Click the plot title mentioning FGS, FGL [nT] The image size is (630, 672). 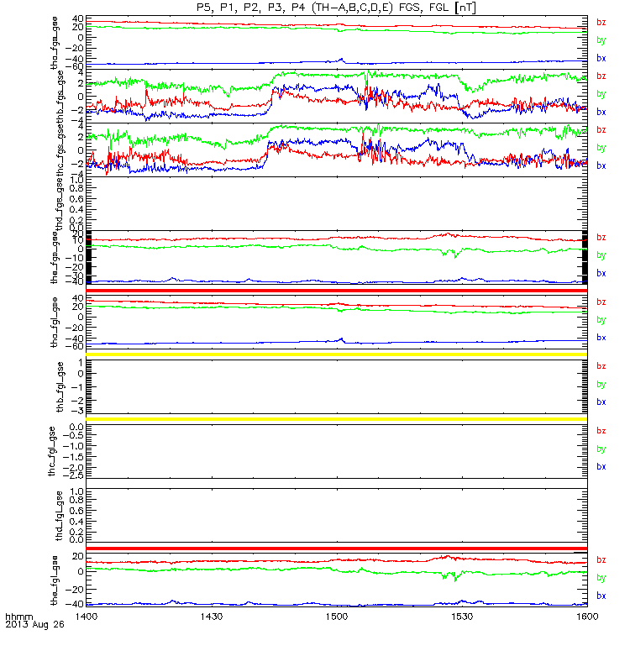click(x=336, y=8)
